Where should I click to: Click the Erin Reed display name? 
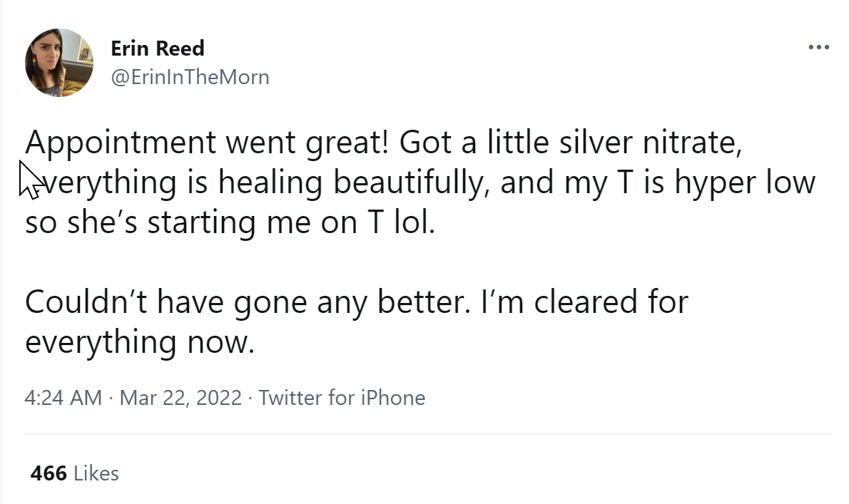[x=158, y=48]
